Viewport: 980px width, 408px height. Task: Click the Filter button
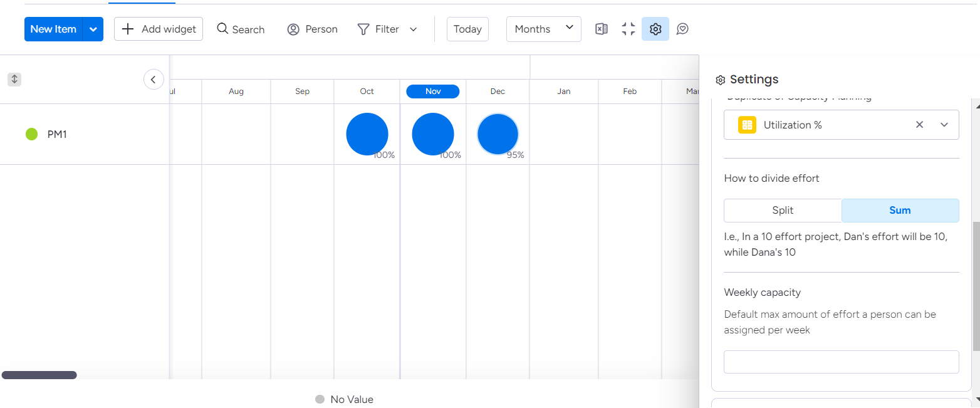(x=378, y=29)
